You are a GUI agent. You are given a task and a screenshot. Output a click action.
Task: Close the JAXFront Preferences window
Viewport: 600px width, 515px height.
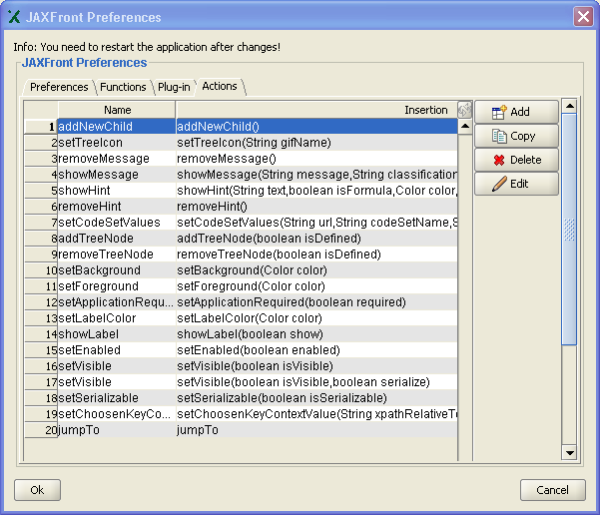pyautogui.click(x=582, y=17)
